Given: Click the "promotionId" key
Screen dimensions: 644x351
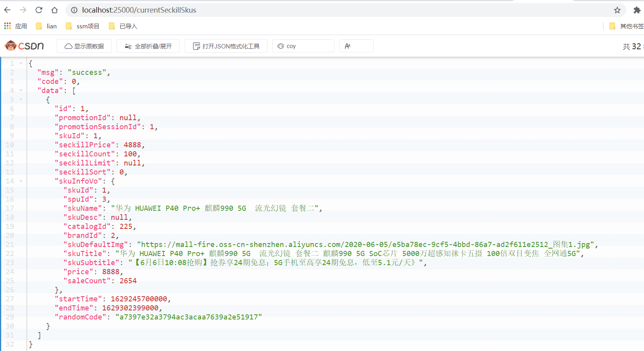Looking at the screenshot, I should tap(83, 118).
